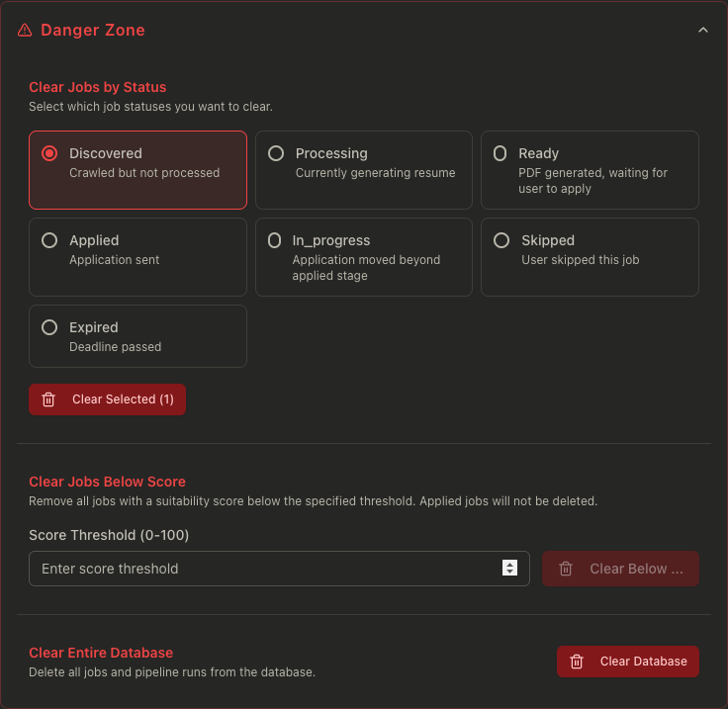Image resolution: width=728 pixels, height=709 pixels.
Task: Select the Processing status radio button
Action: [276, 153]
